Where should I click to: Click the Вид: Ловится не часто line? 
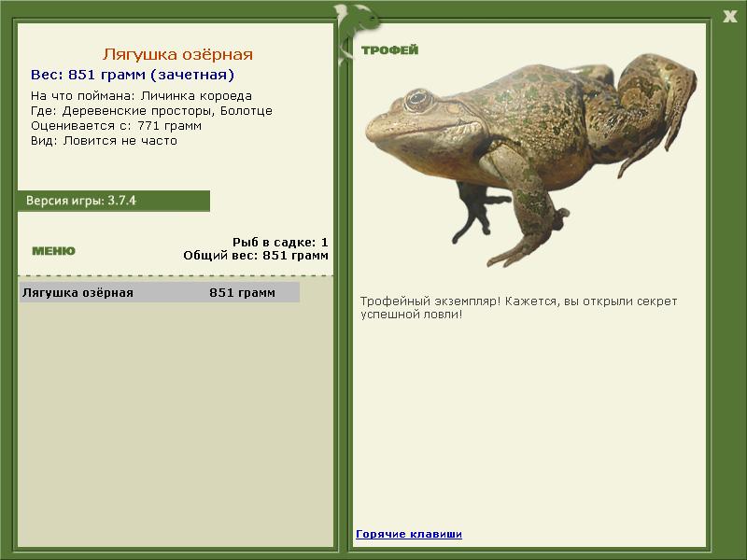coord(104,141)
